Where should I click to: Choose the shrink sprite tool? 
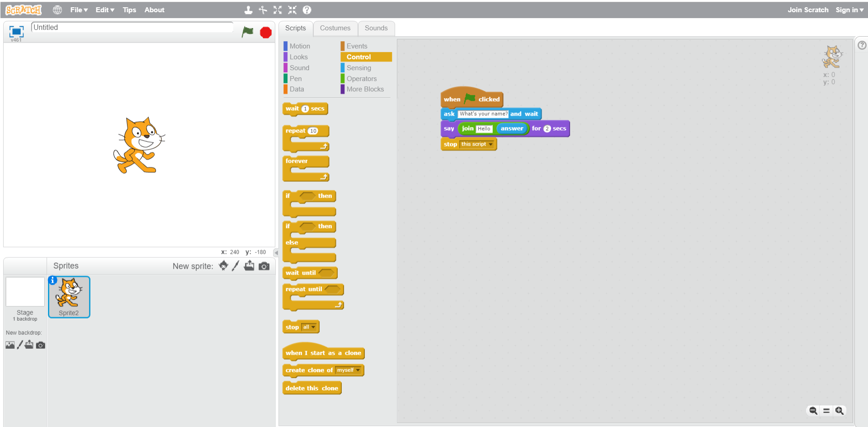click(292, 10)
